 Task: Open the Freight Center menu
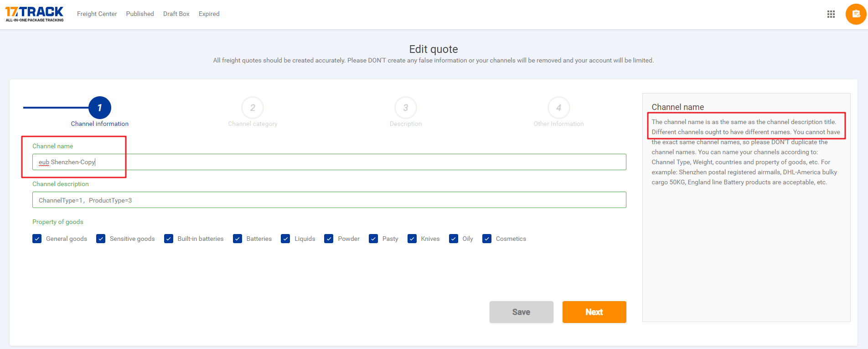[x=97, y=14]
